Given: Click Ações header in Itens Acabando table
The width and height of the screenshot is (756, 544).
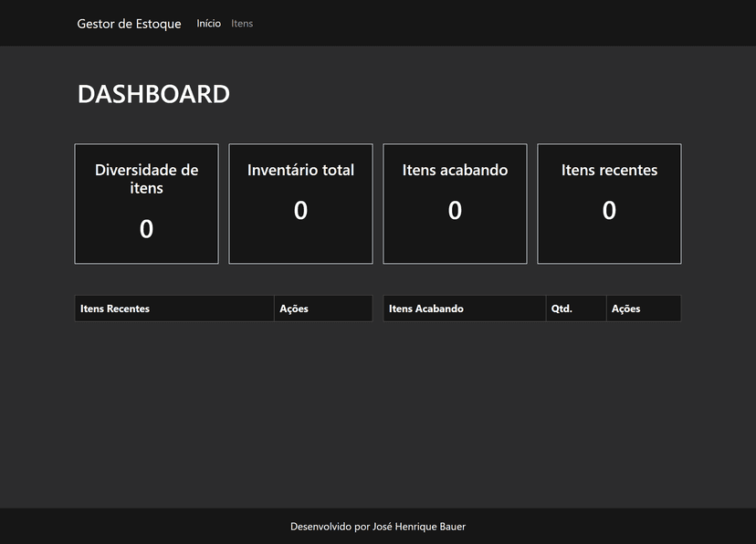Looking at the screenshot, I should point(625,309).
